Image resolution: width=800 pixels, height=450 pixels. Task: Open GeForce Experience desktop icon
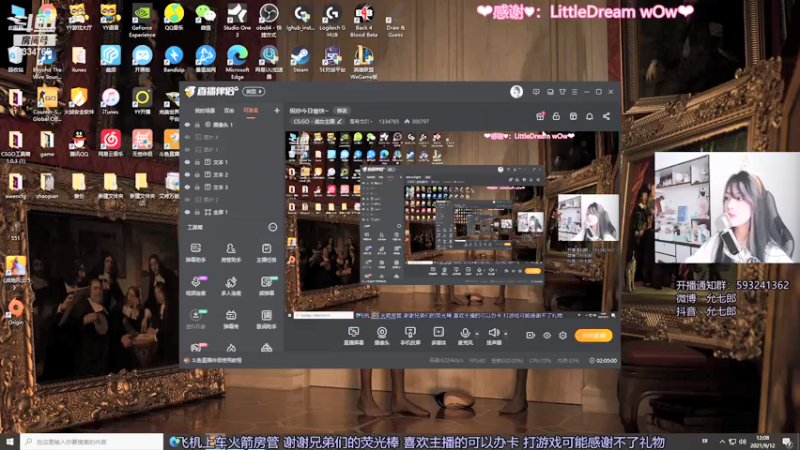coord(142,20)
